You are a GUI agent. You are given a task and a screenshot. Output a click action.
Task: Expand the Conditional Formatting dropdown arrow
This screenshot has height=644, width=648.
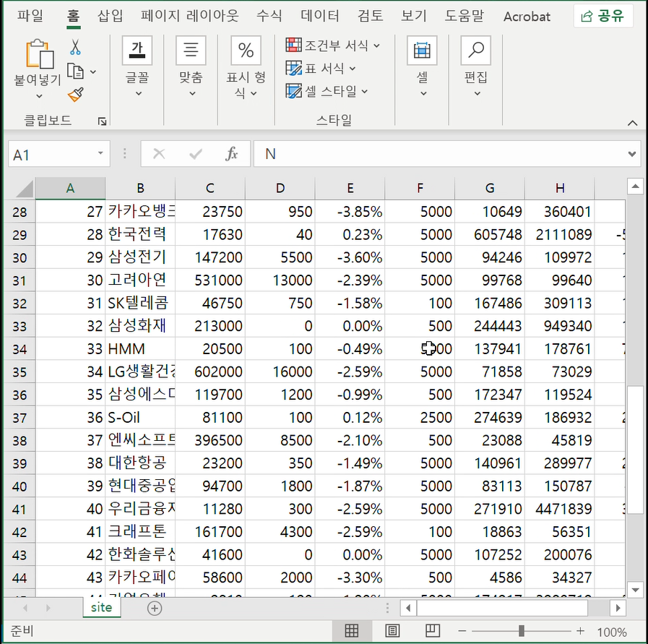tap(376, 45)
